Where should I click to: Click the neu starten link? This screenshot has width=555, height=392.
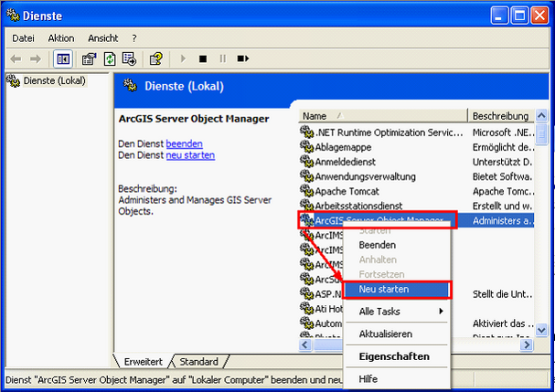click(x=190, y=155)
